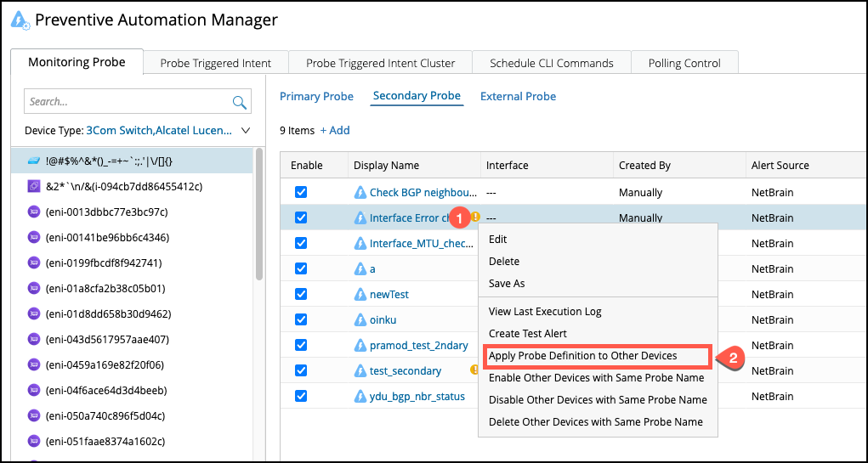This screenshot has width=868, height=463.
Task: Click the purple icon for eni-0013dbbc77e3bc97c
Action: point(34,212)
